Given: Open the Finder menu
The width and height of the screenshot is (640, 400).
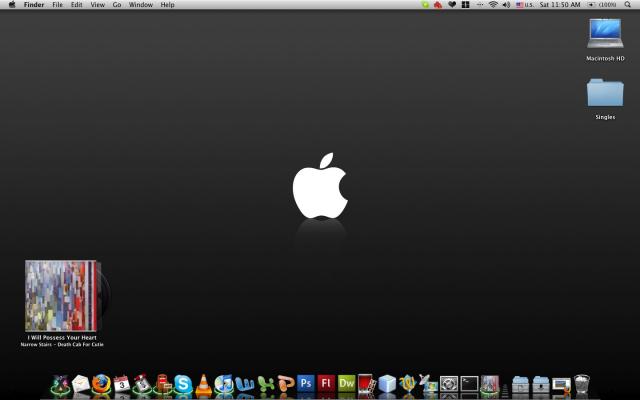Looking at the screenshot, I should coord(34,5).
